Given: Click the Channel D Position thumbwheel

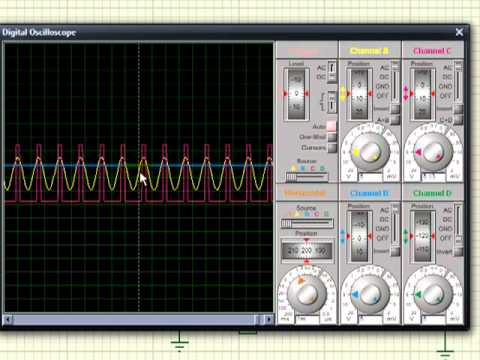Looking at the screenshot, I should point(422,236).
